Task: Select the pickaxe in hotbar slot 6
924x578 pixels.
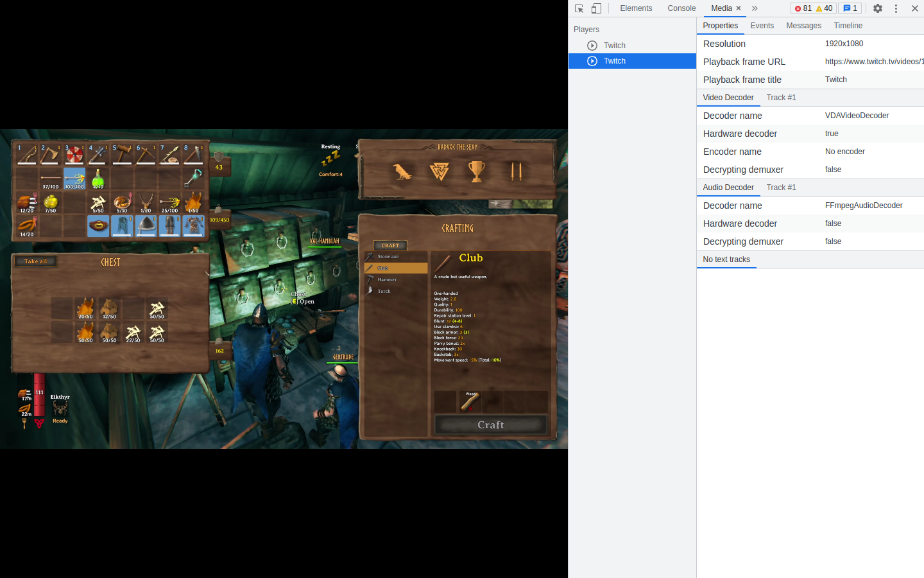Action: pos(146,154)
